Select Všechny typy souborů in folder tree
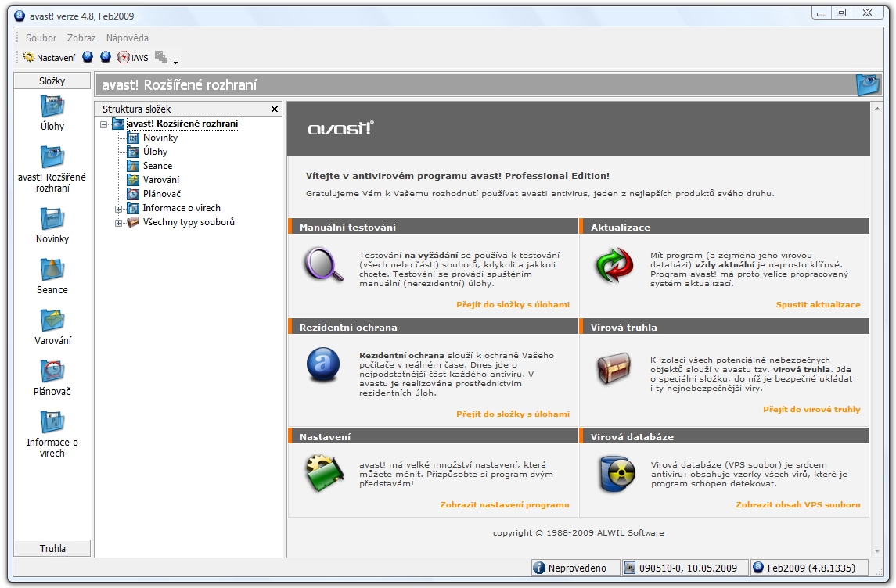This screenshot has height=588, width=896. pyautogui.click(x=189, y=222)
